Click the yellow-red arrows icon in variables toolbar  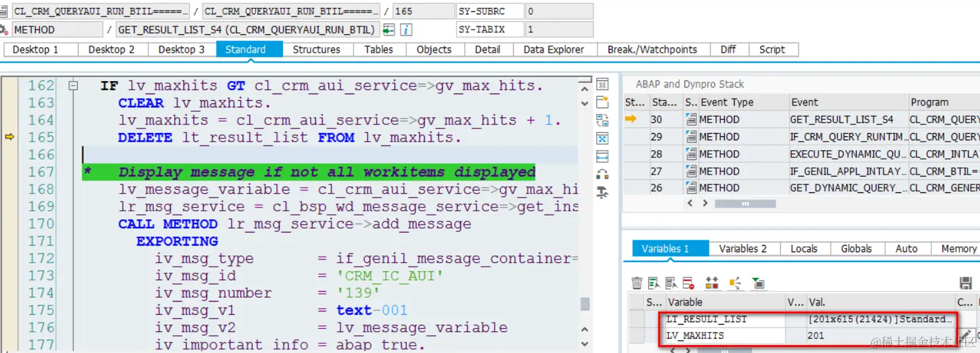point(712,283)
